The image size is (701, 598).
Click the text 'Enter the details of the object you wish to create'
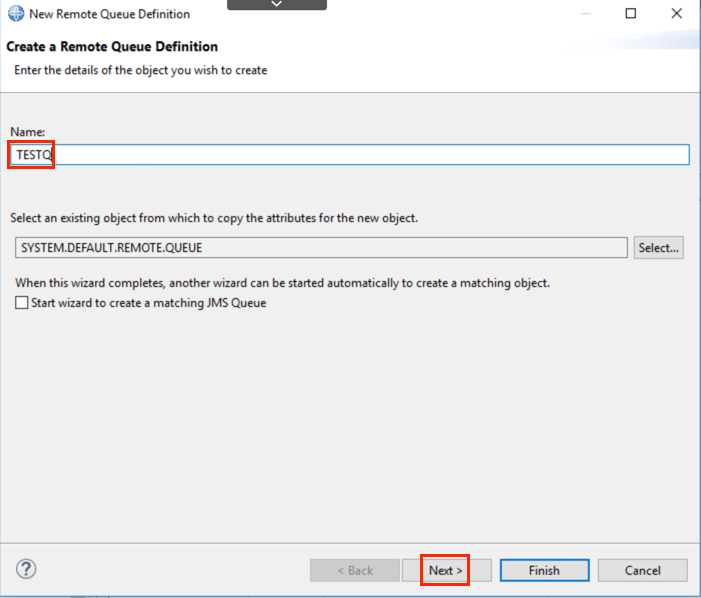141,70
